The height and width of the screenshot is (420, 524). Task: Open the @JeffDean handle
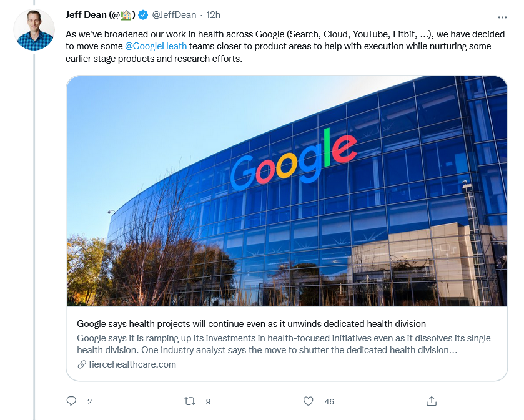(174, 15)
